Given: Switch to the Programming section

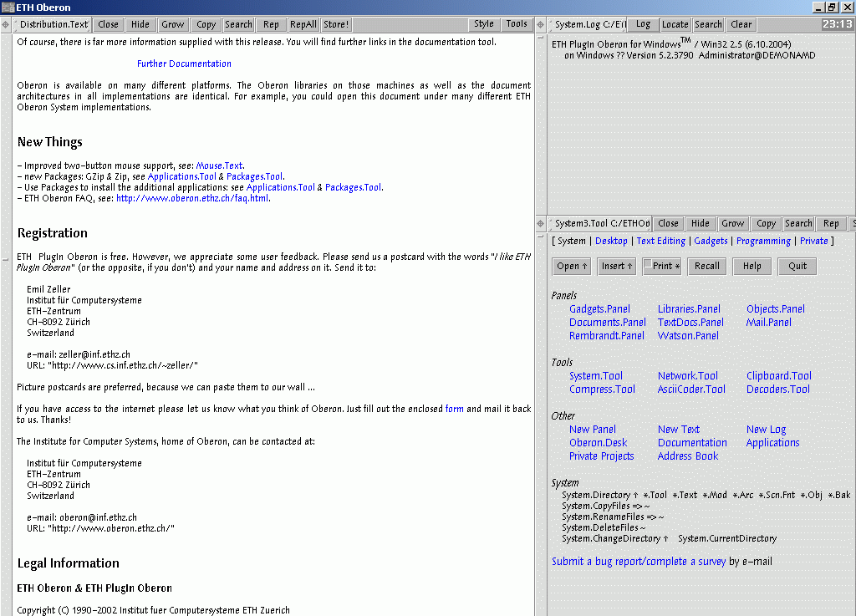Looking at the screenshot, I should 763,242.
